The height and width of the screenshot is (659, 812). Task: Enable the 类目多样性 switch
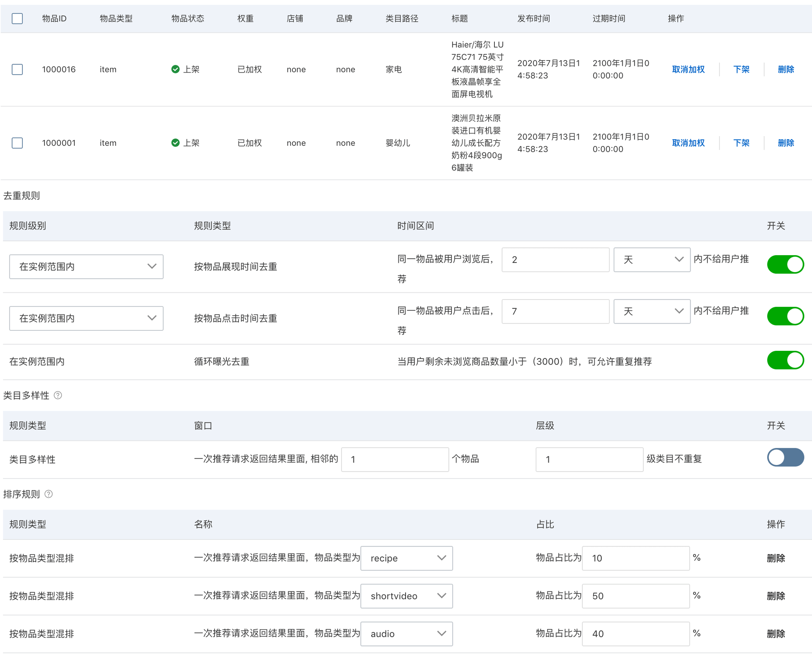click(785, 457)
